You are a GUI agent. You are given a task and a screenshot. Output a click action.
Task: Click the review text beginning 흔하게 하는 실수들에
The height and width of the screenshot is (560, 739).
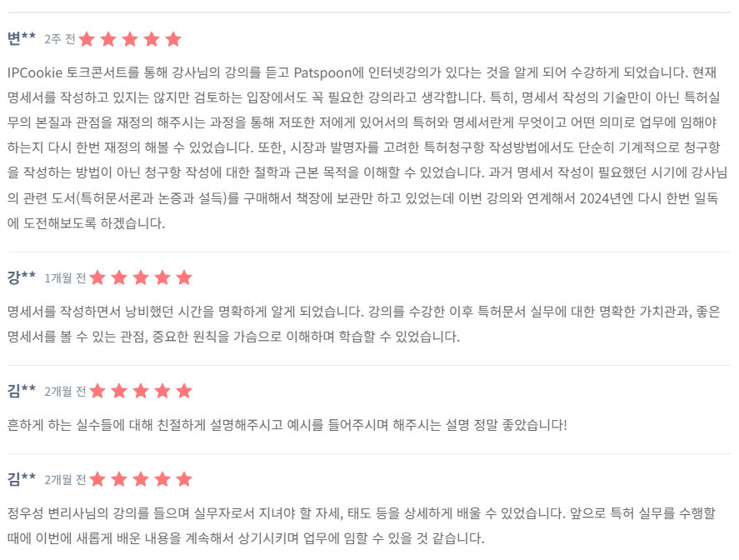(287, 425)
